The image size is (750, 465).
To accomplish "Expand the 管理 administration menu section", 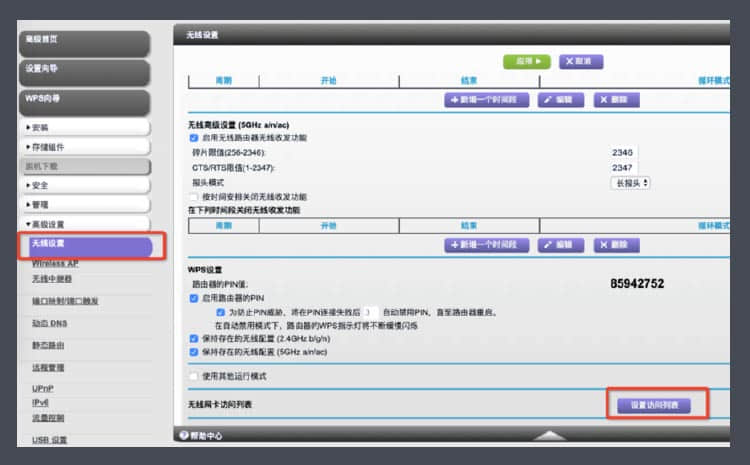I will [86, 205].
